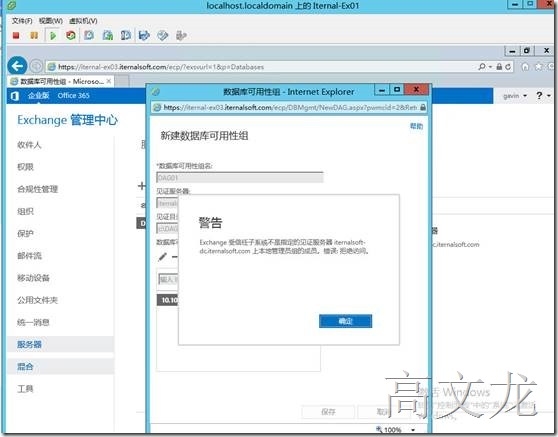Click the minus remove icon beside pencil

click(174, 257)
